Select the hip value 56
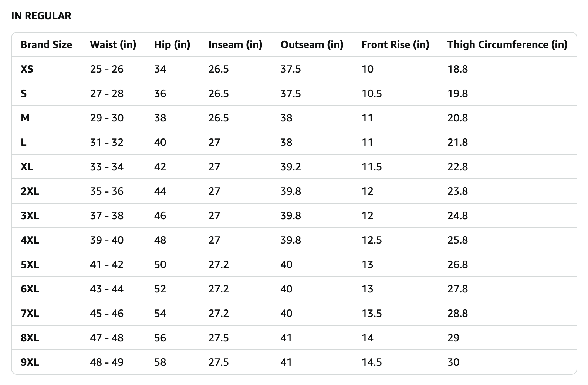588x385 pixels. click(160, 338)
